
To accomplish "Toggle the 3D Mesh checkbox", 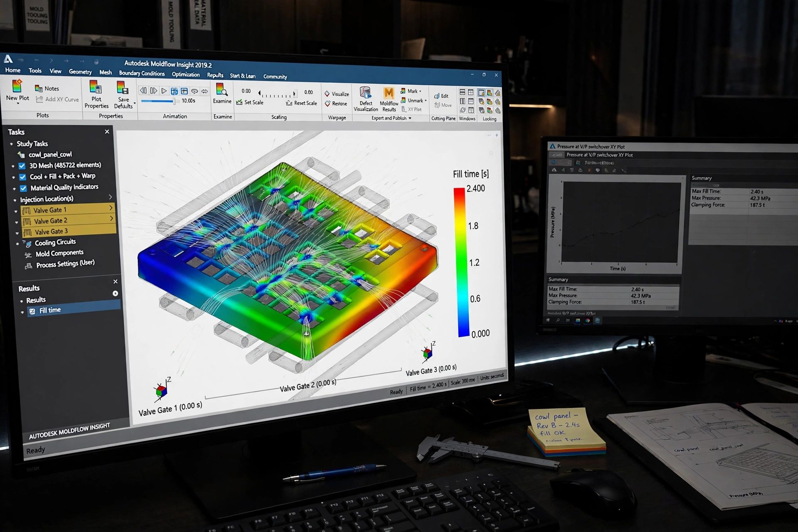I will 22,166.
